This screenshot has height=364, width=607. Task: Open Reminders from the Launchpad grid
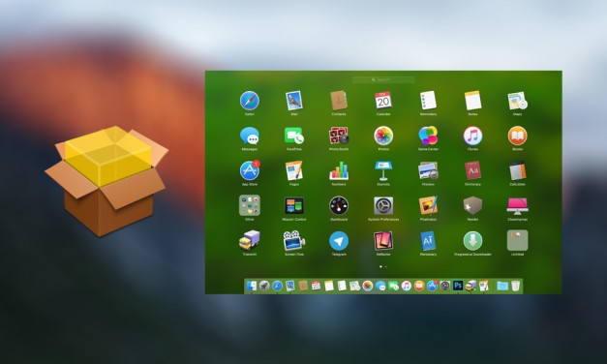[x=428, y=101]
